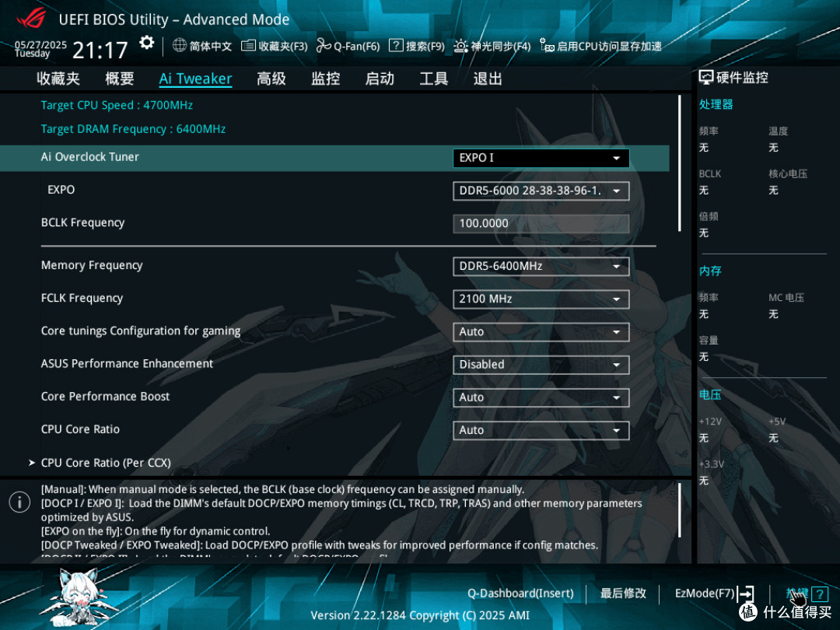Open Ai Overclock Tuner dropdown EXPO I
This screenshot has width=840, height=630.
point(541,158)
